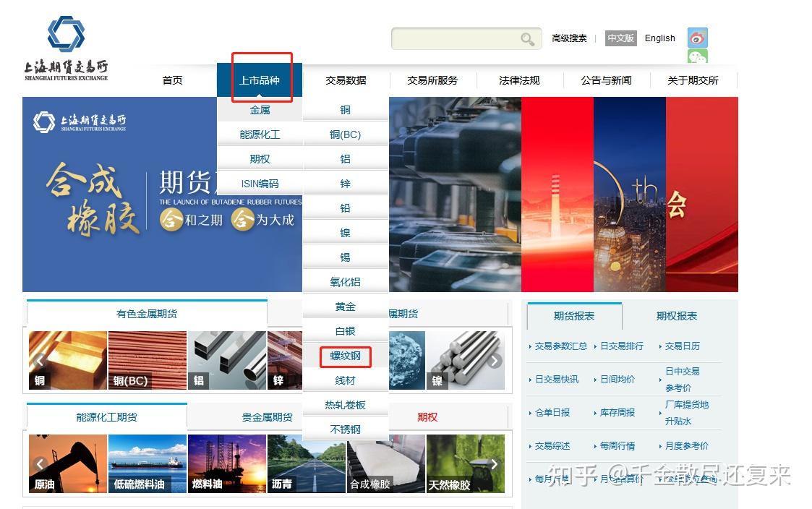This screenshot has width=812, height=509.
Task: Expand the 金属 submenu
Action: [259, 109]
